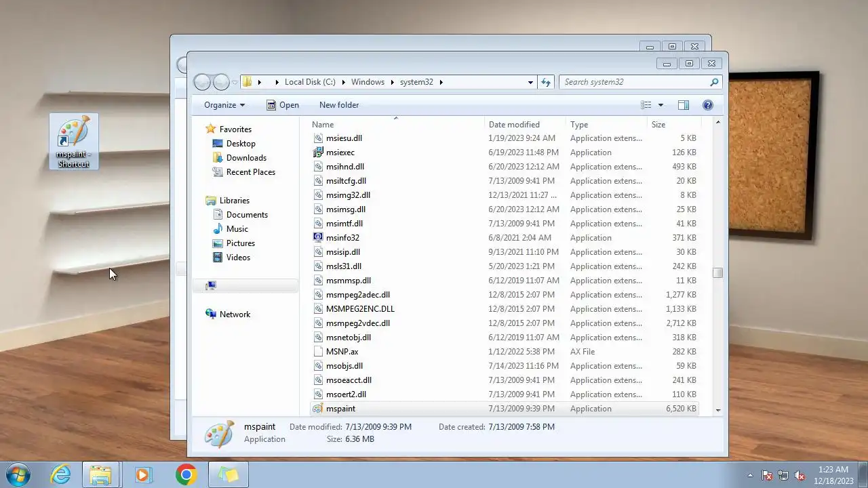Click the Network icon in the sidebar
Viewport: 868px width, 488px height.
click(x=211, y=314)
